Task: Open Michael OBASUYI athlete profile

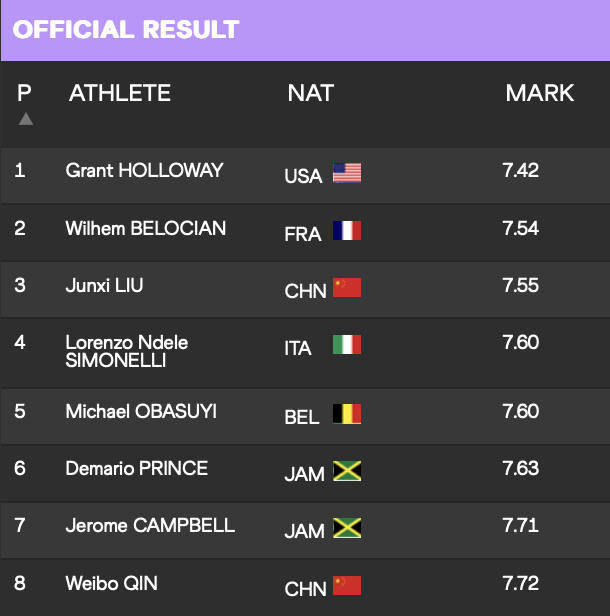Action: (x=141, y=411)
